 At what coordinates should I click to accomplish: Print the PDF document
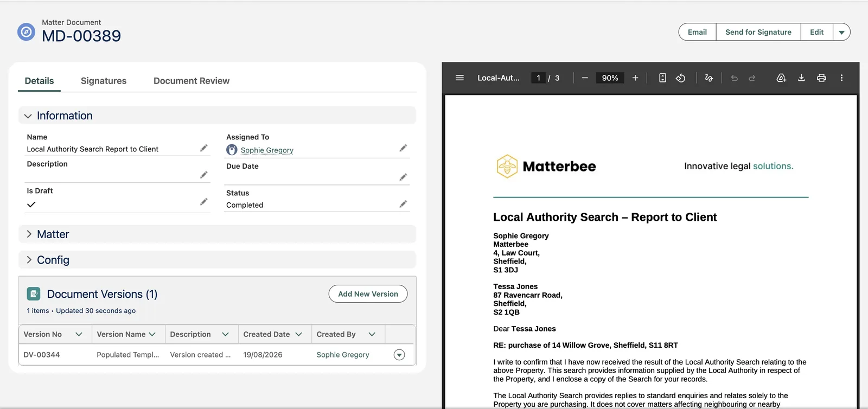coord(821,78)
